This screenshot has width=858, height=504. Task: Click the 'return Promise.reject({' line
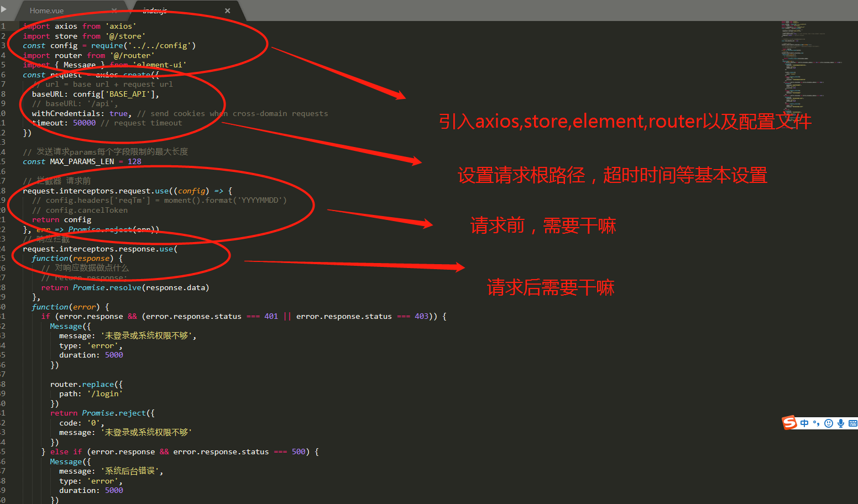pyautogui.click(x=102, y=413)
